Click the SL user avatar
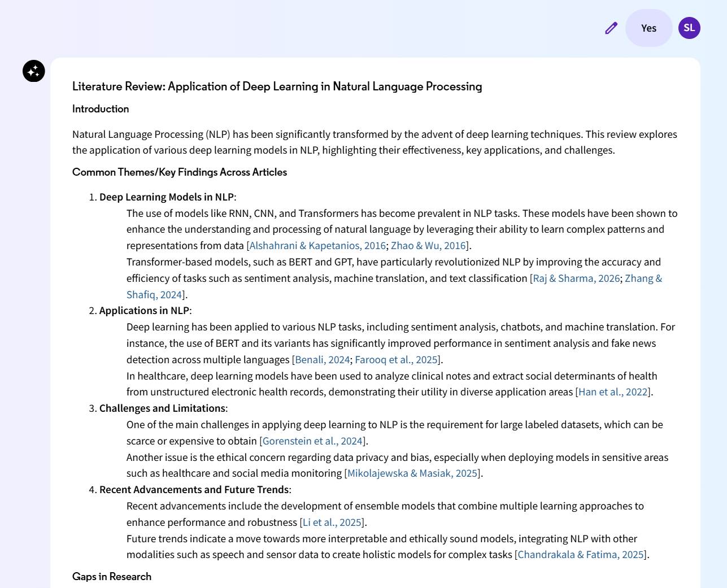This screenshot has width=727, height=588. coord(689,28)
